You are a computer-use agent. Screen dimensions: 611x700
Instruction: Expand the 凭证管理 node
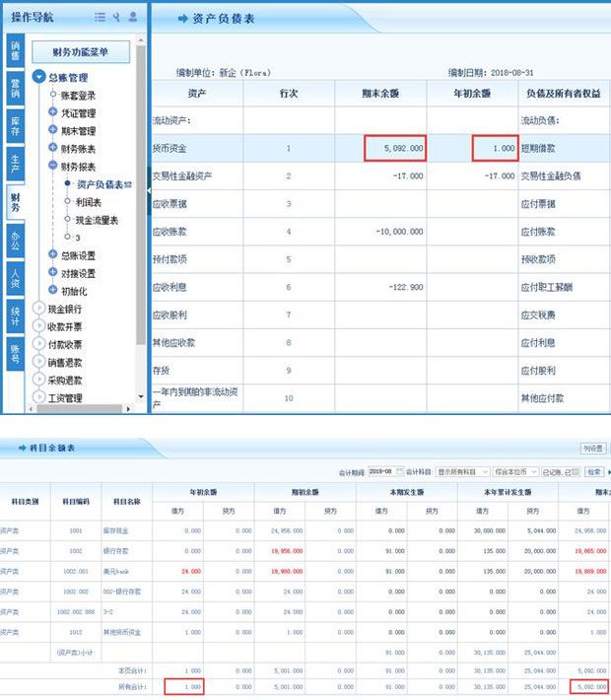tap(52, 112)
